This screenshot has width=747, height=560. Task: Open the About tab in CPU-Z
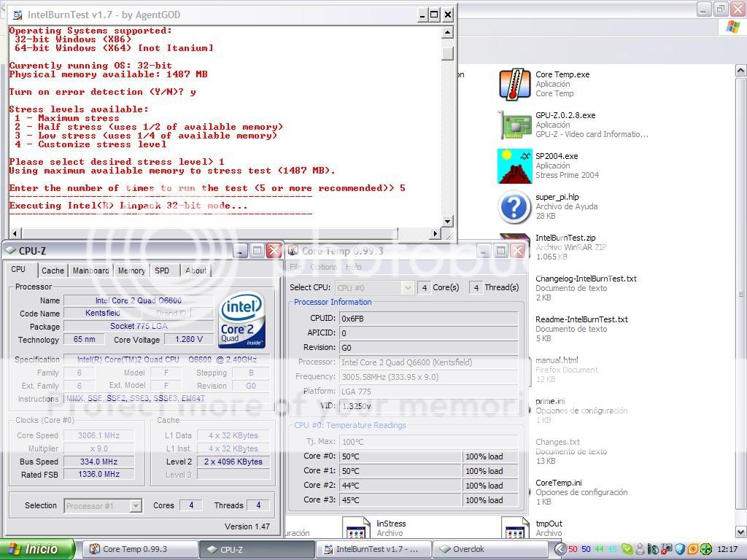pos(196,271)
